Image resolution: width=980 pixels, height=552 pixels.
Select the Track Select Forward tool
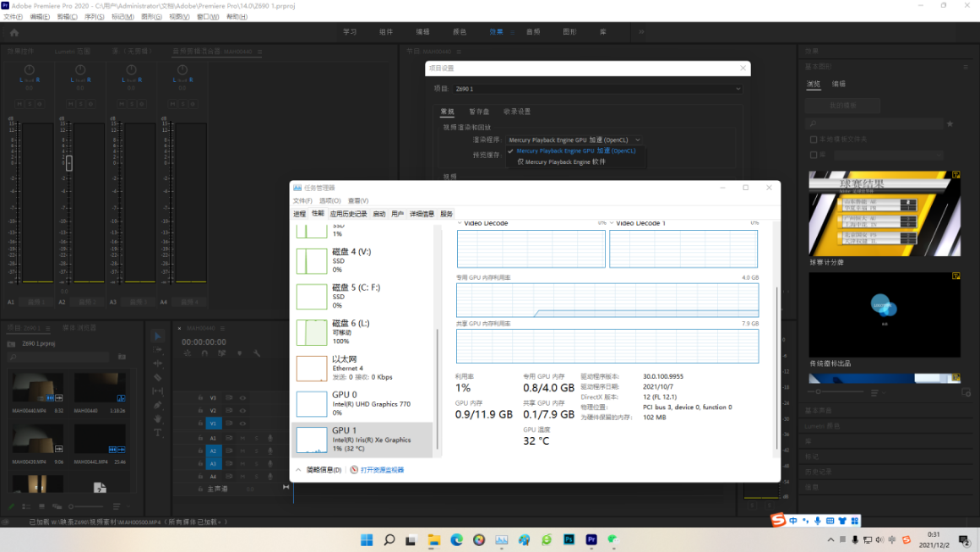(157, 350)
